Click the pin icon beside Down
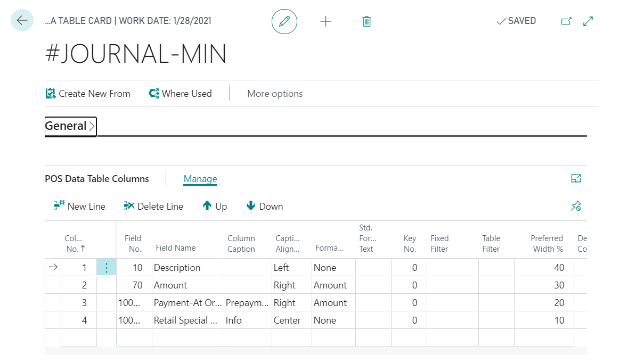Screen dimensions: 644x355 pos(576,207)
